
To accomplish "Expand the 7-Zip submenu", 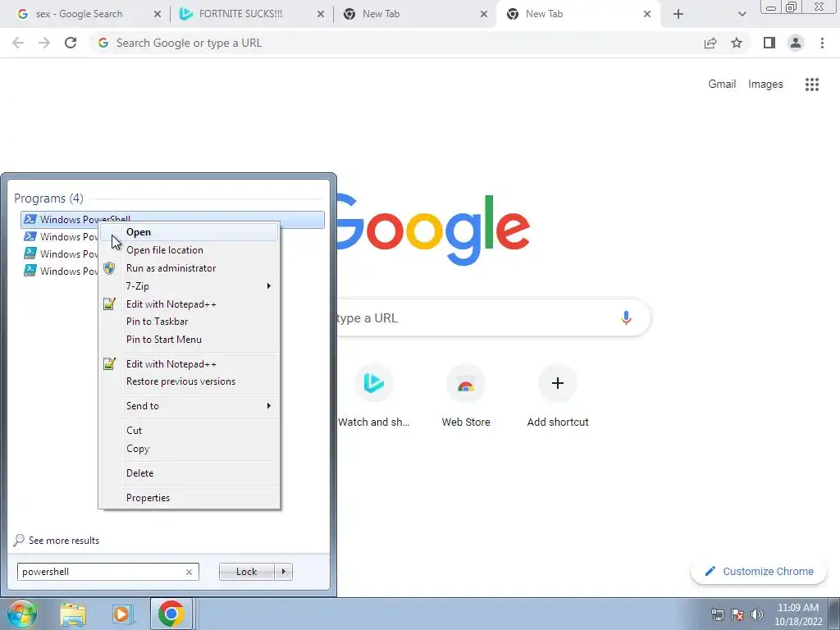I will point(189,286).
